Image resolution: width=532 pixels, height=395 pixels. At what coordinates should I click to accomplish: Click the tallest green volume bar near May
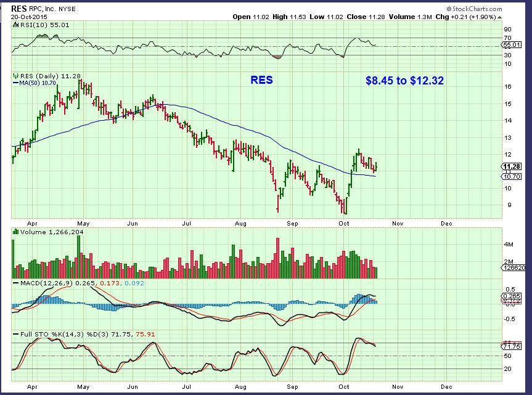point(79,257)
